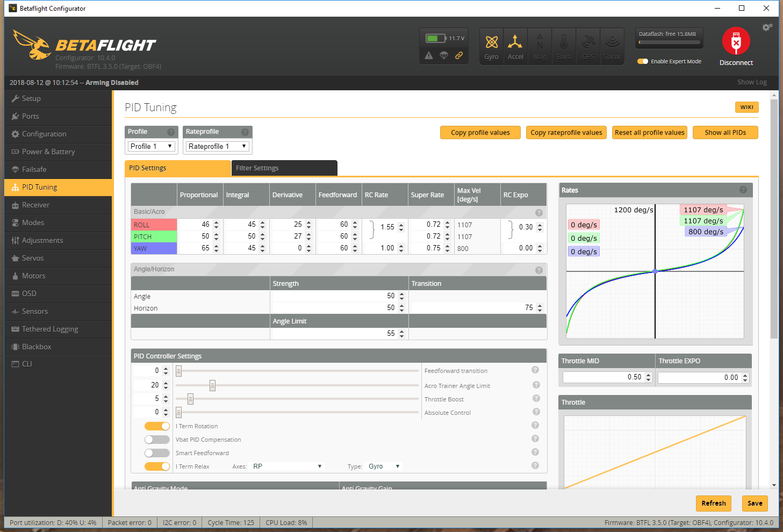The image size is (783, 532).
Task: Toggle Vbat PID Compensation switch
Action: pos(157,440)
